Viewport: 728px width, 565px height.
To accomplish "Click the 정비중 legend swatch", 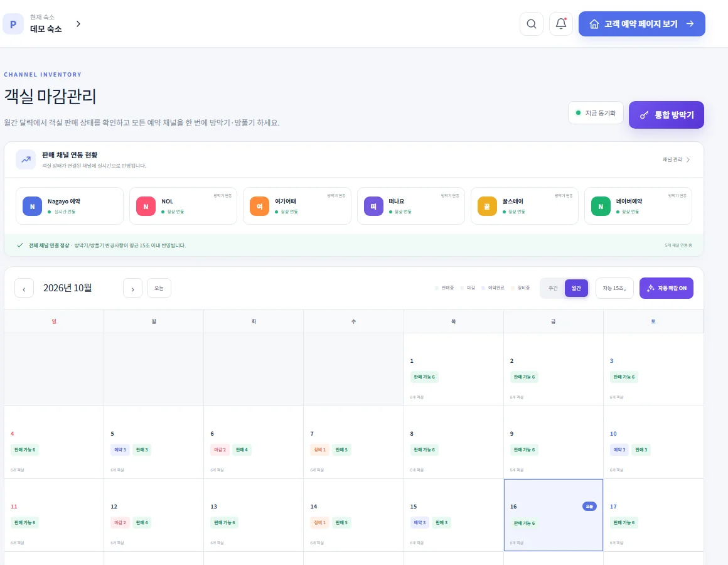I will coord(513,288).
